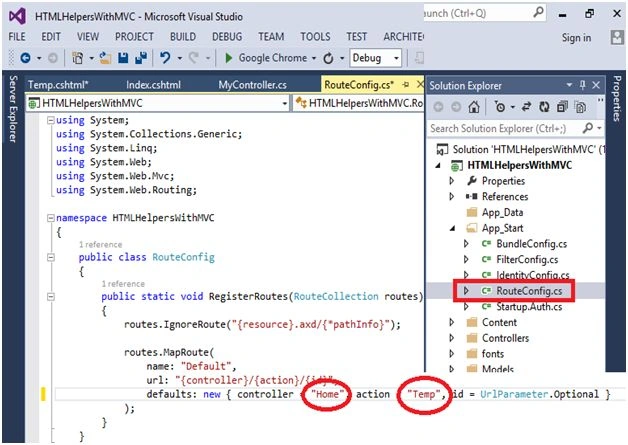
Task: Open the Properties side tab
Action: (617, 98)
